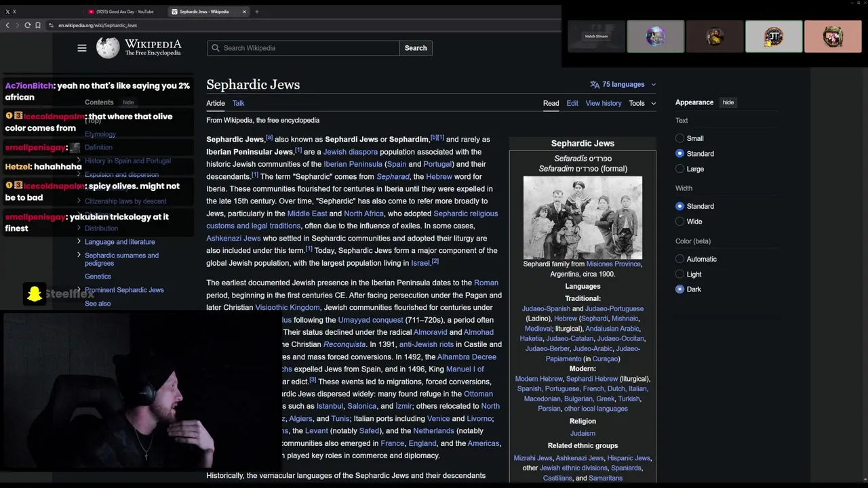Click the Search Wikipedia input field

[x=303, y=48]
